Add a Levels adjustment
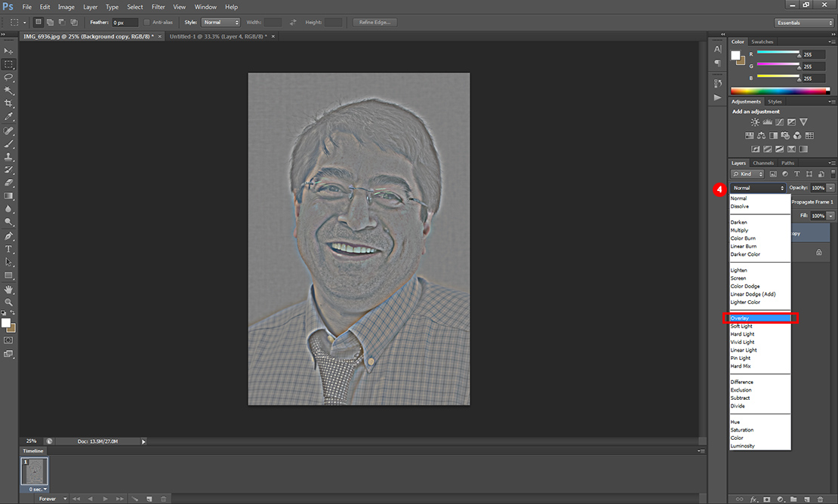The height and width of the screenshot is (504, 838). [x=767, y=122]
